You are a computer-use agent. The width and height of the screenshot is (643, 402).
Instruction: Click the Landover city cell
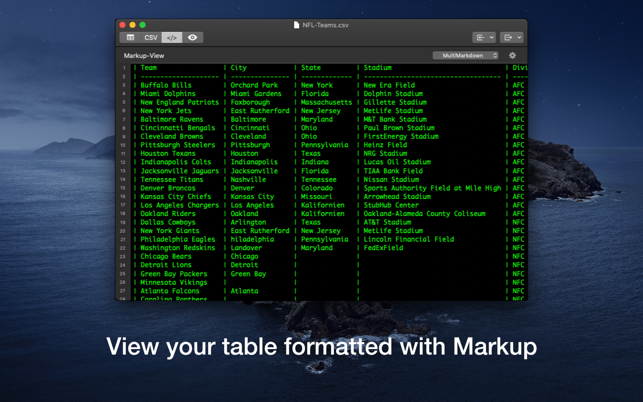[x=246, y=248]
